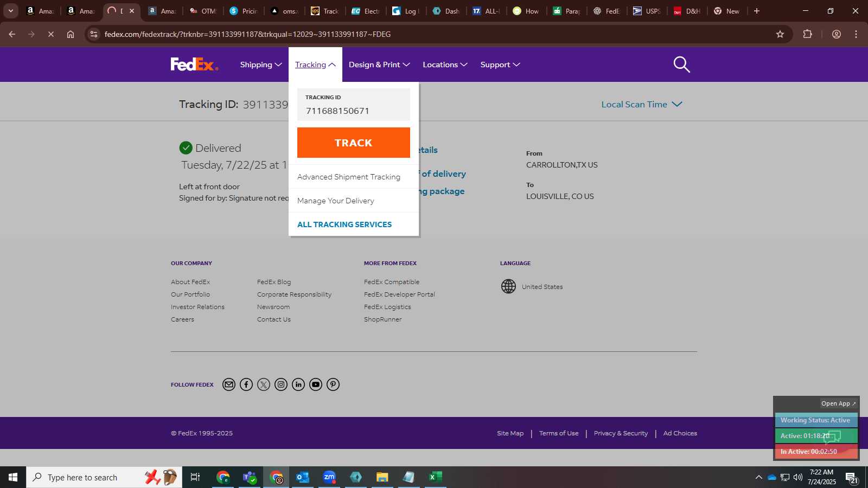Click Open App in tracker widget
Image resolution: width=868 pixels, height=488 pixels.
click(838, 403)
